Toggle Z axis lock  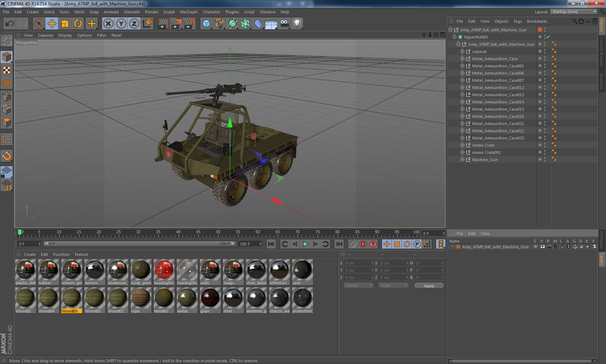134,24
